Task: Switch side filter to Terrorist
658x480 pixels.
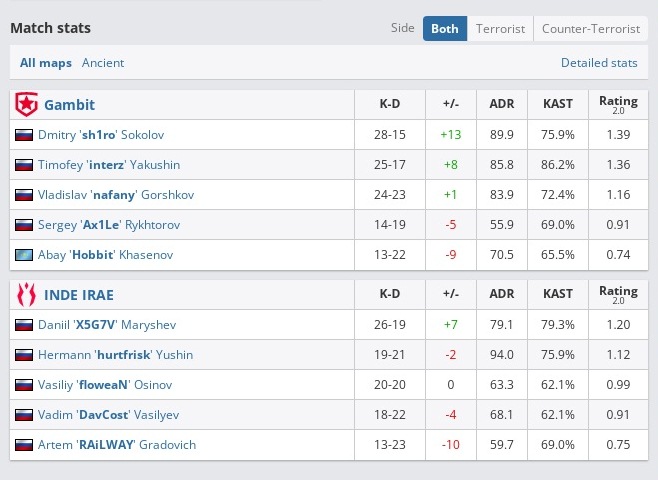Action: 500,29
